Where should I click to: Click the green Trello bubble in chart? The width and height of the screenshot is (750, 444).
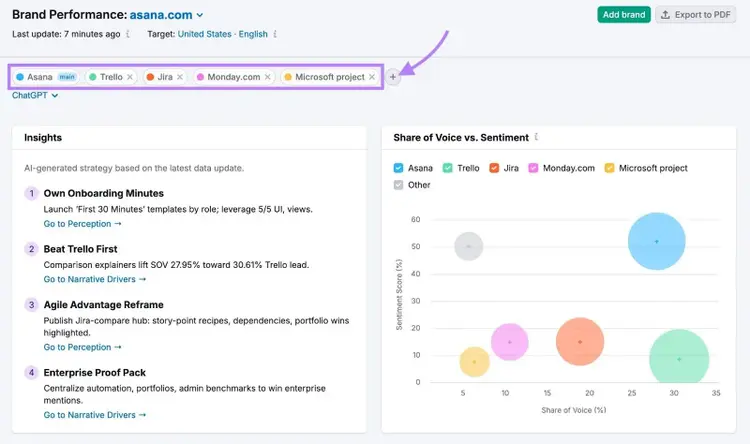tap(679, 356)
